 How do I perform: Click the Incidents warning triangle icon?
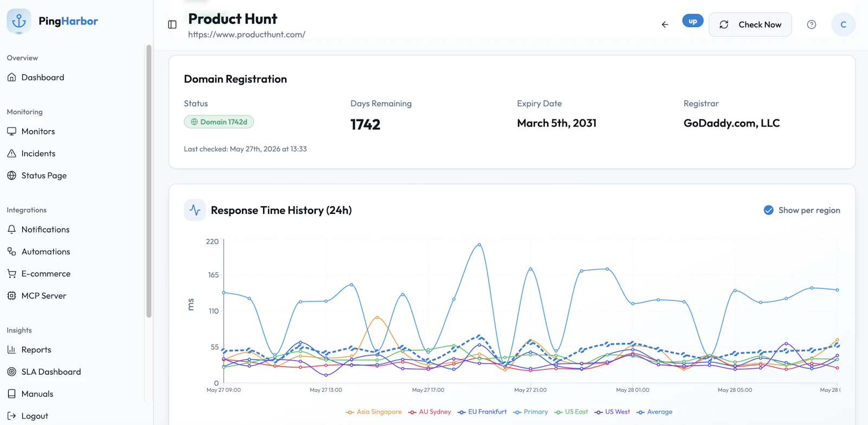[x=11, y=154]
